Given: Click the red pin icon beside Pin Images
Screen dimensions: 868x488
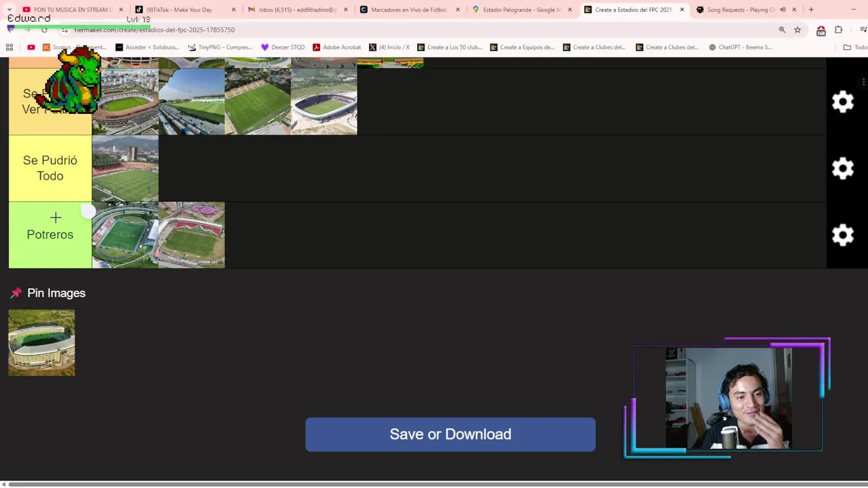Looking at the screenshot, I should click(16, 293).
